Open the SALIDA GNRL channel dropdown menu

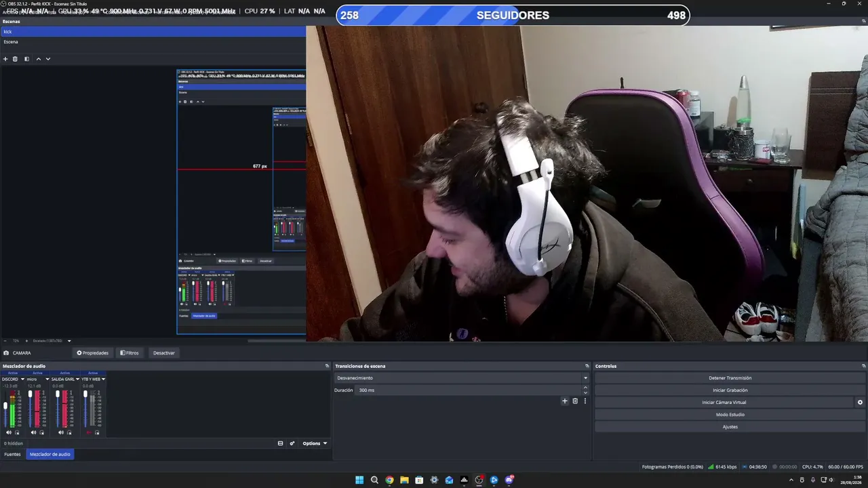click(x=78, y=380)
